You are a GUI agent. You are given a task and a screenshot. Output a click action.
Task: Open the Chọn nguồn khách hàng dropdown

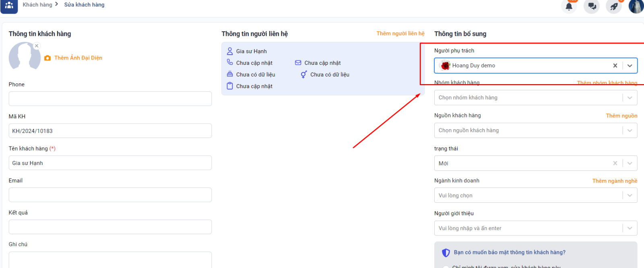pyautogui.click(x=630, y=130)
